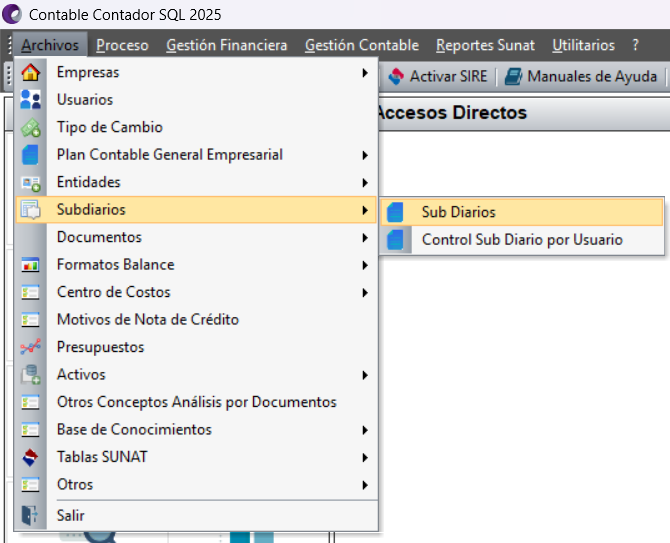Select Control Sub Diario por Usuario
This screenshot has width=670, height=543.
pyautogui.click(x=522, y=240)
